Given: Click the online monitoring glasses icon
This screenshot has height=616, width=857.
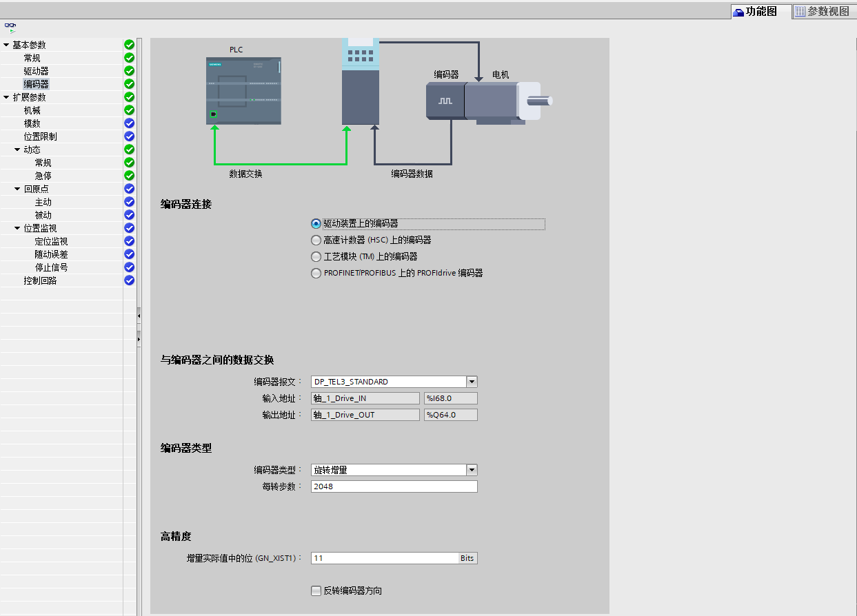Looking at the screenshot, I should [x=10, y=27].
